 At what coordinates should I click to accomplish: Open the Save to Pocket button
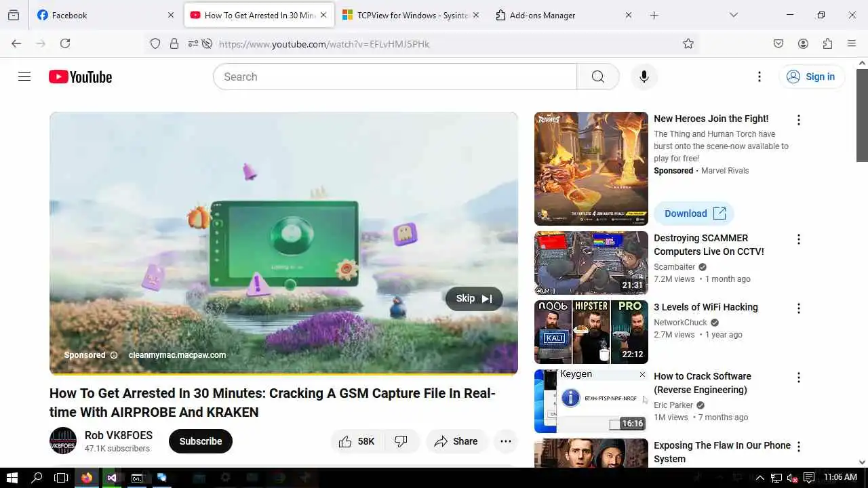(x=778, y=43)
